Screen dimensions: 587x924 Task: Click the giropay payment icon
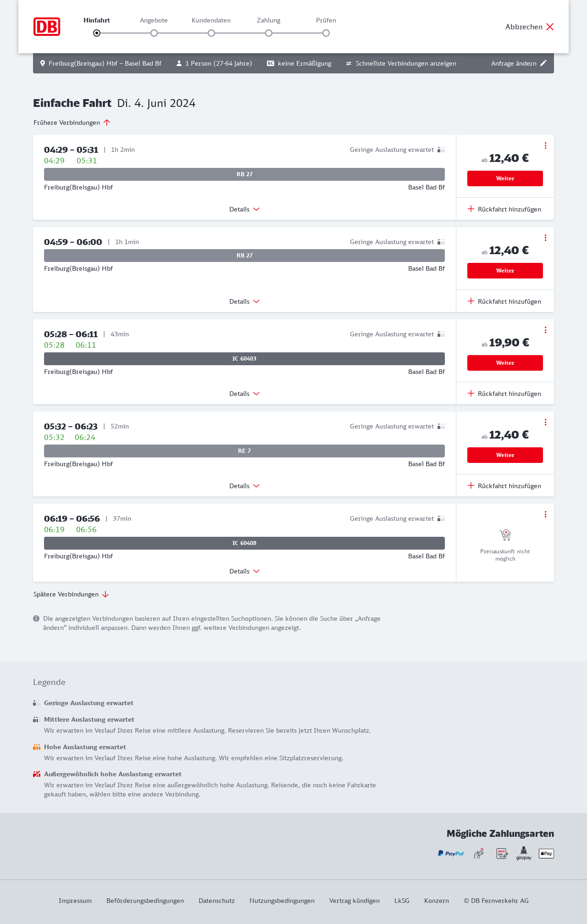[x=524, y=853]
